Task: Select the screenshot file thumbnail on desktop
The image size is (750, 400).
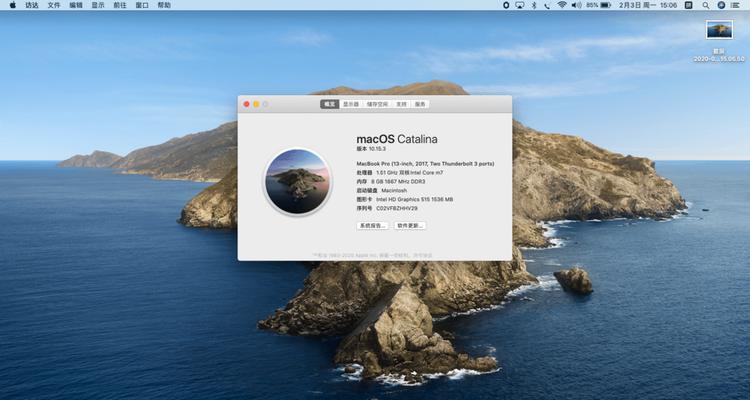Action: tap(719, 30)
